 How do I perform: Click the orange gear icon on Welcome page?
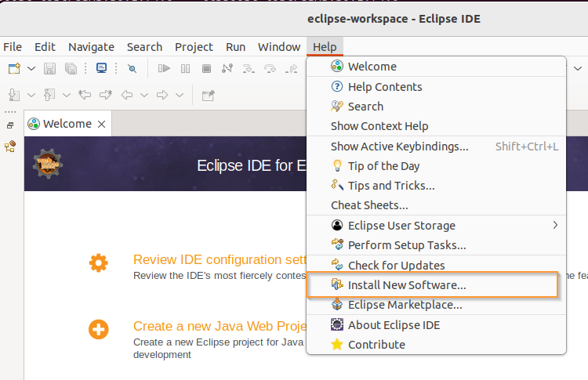pos(99,262)
